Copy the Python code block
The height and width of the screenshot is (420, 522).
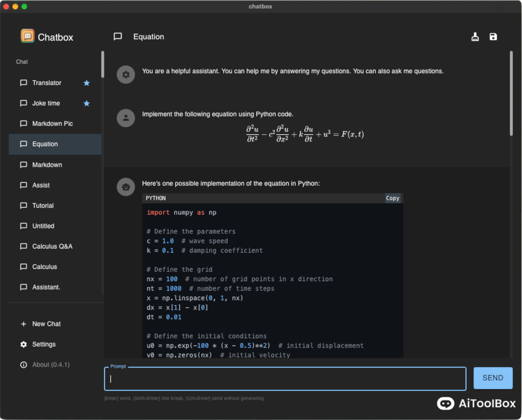(x=392, y=198)
